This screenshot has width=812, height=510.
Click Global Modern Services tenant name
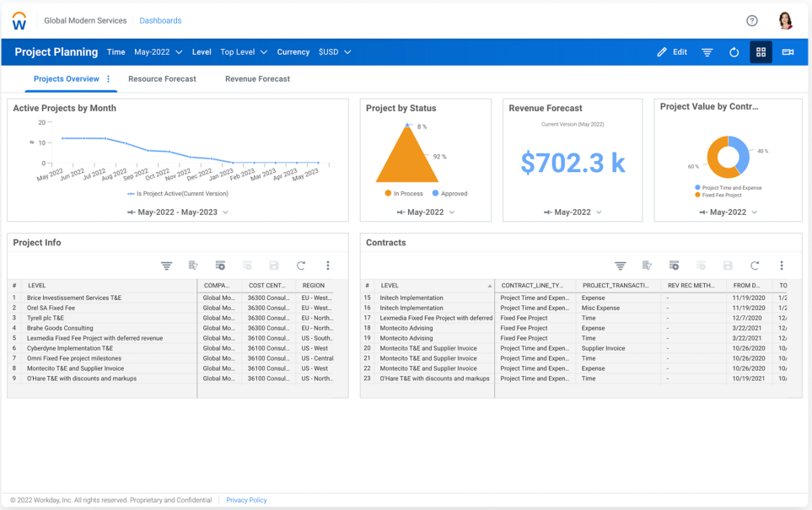tap(85, 21)
